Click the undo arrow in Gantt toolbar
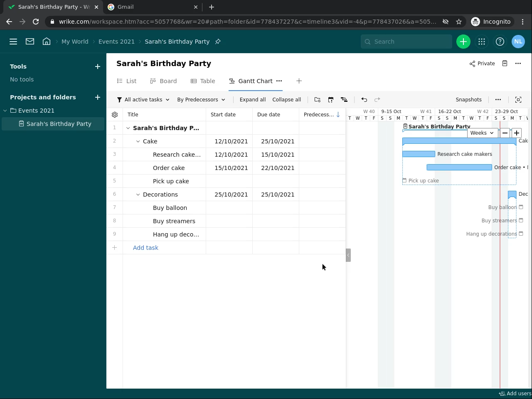 [x=364, y=100]
